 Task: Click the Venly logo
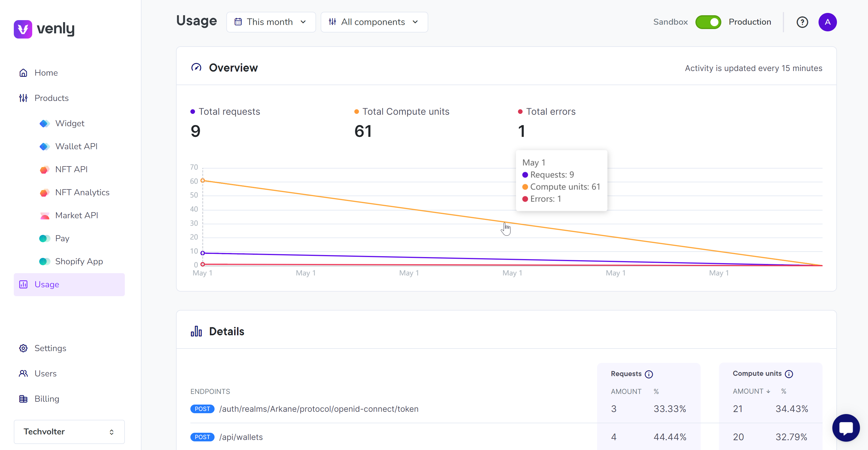pos(44,29)
